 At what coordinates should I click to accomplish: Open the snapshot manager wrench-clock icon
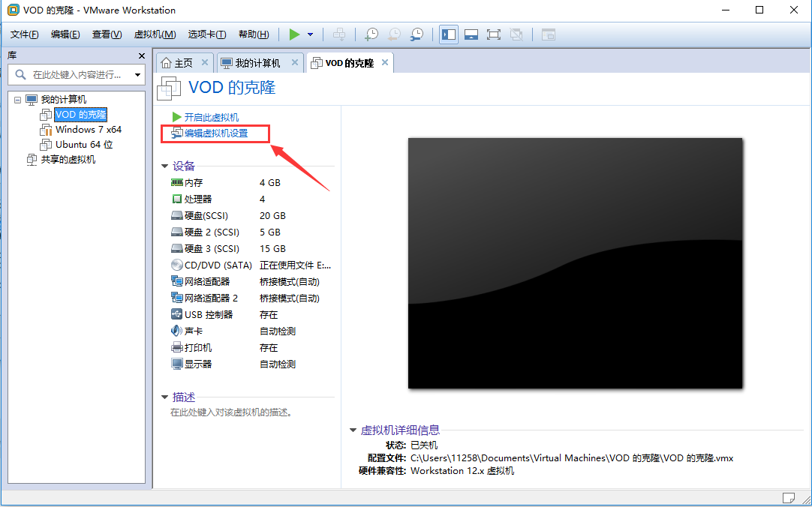tap(417, 34)
